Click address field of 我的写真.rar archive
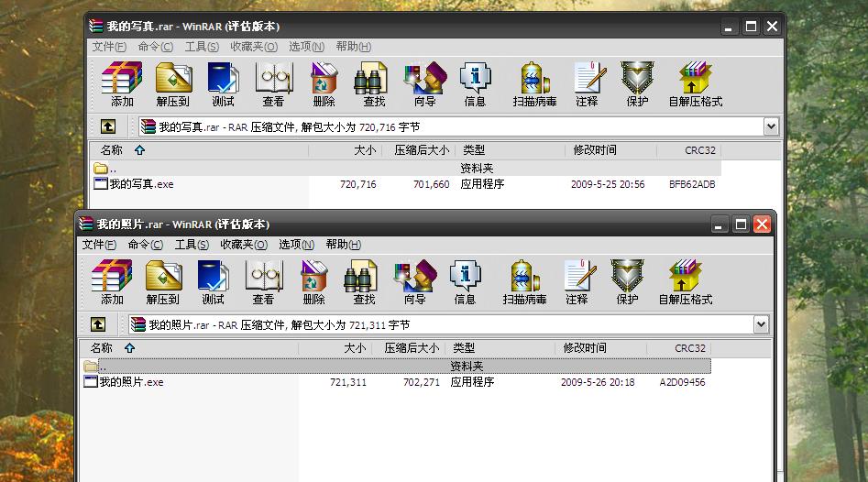Image resolution: width=868 pixels, height=482 pixels. click(451, 126)
